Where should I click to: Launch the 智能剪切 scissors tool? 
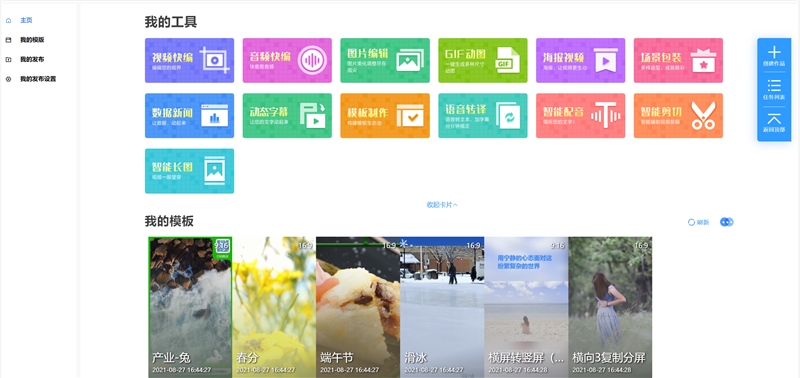click(x=678, y=115)
